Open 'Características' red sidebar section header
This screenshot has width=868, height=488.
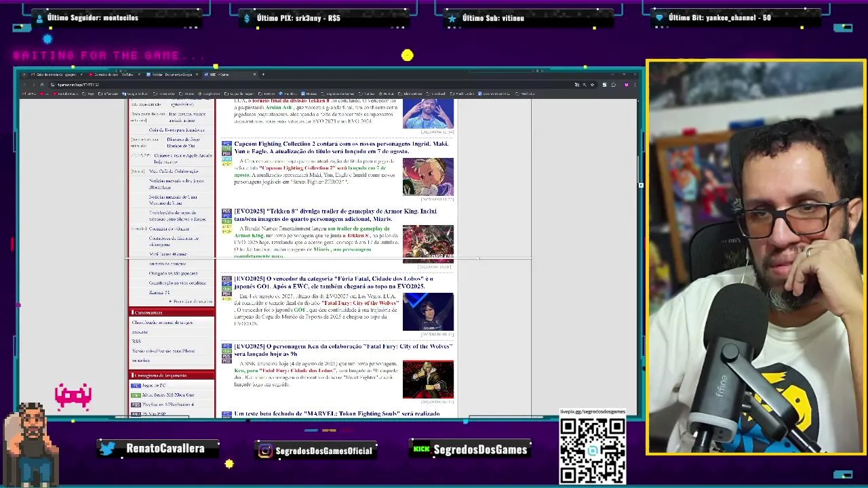(172, 312)
